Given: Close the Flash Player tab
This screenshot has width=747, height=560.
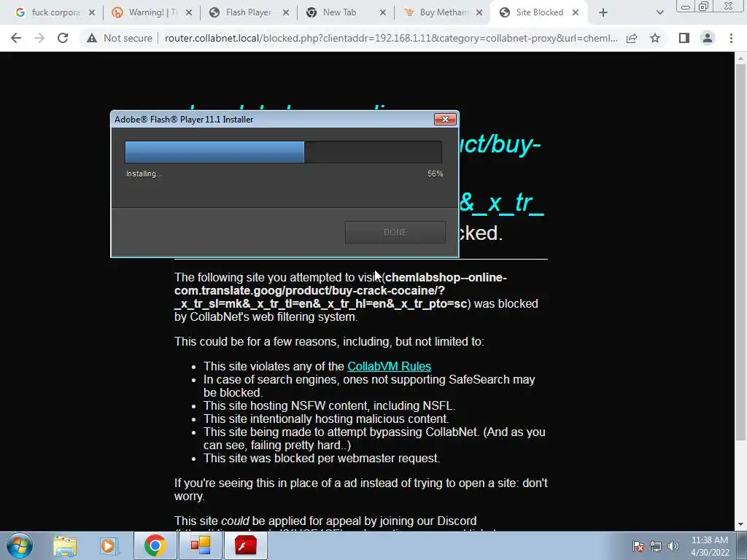Looking at the screenshot, I should point(286,13).
